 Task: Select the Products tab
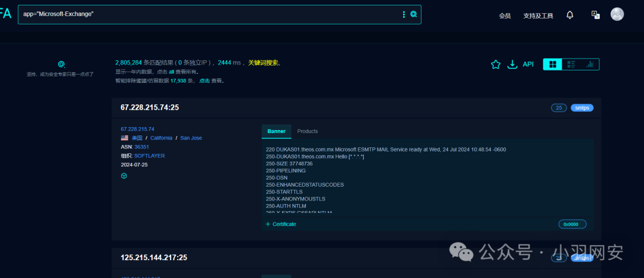point(308,131)
